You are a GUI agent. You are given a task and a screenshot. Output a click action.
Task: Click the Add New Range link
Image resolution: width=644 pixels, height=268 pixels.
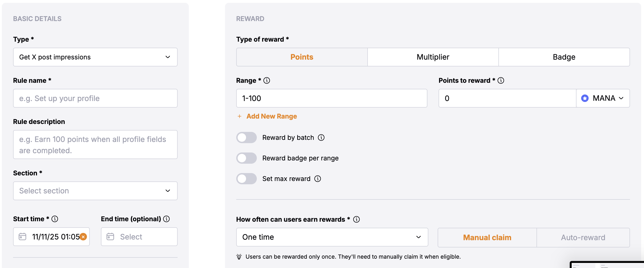[x=272, y=116]
